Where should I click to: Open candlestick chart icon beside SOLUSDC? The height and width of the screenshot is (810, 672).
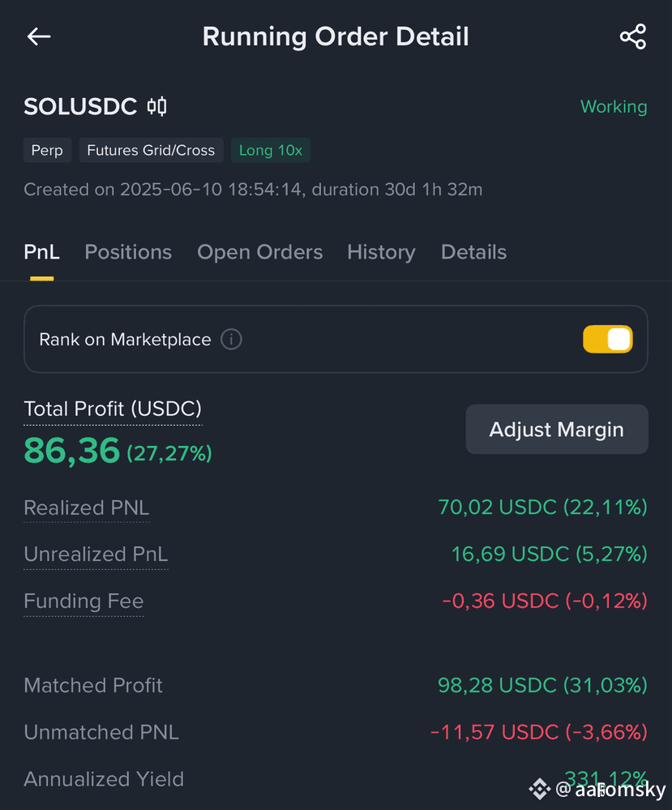pyautogui.click(x=157, y=106)
